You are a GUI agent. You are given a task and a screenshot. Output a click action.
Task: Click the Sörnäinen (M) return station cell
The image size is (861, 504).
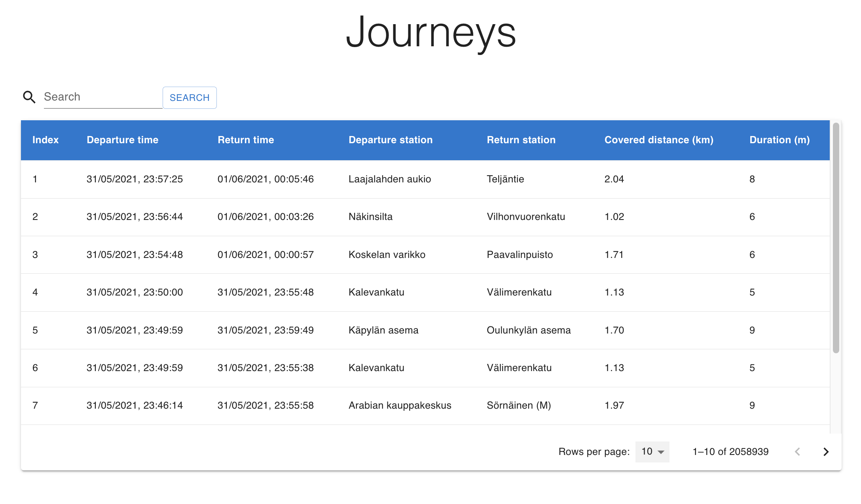[518, 405]
